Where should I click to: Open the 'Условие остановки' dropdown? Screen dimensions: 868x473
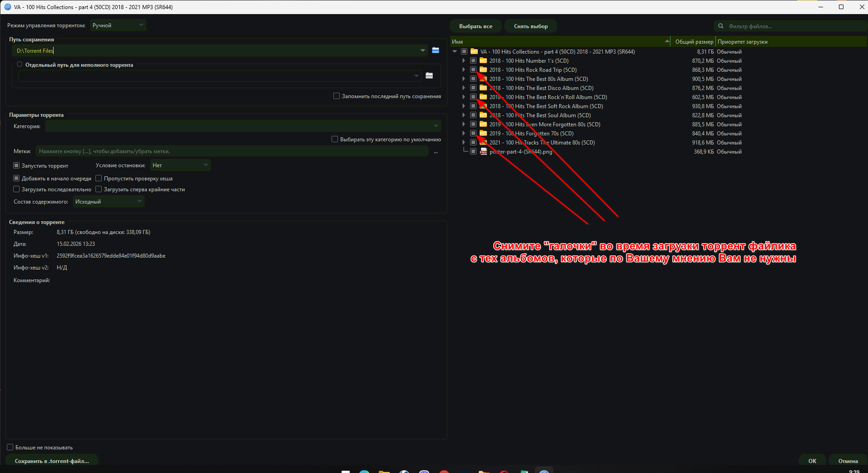point(180,165)
